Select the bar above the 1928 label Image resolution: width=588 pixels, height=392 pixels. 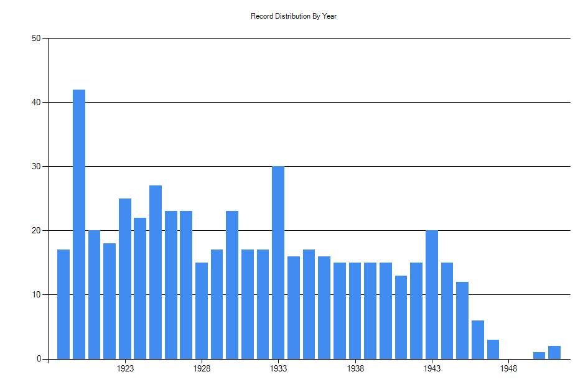point(202,310)
